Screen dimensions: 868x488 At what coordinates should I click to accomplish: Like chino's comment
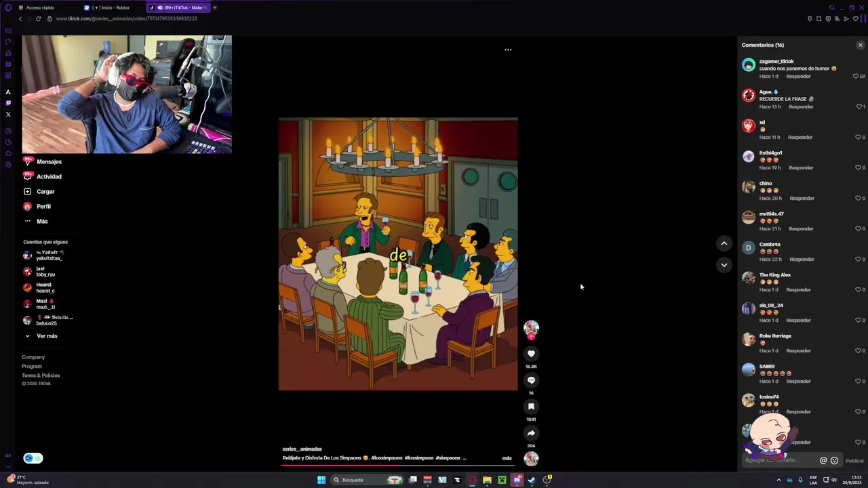pos(859,199)
